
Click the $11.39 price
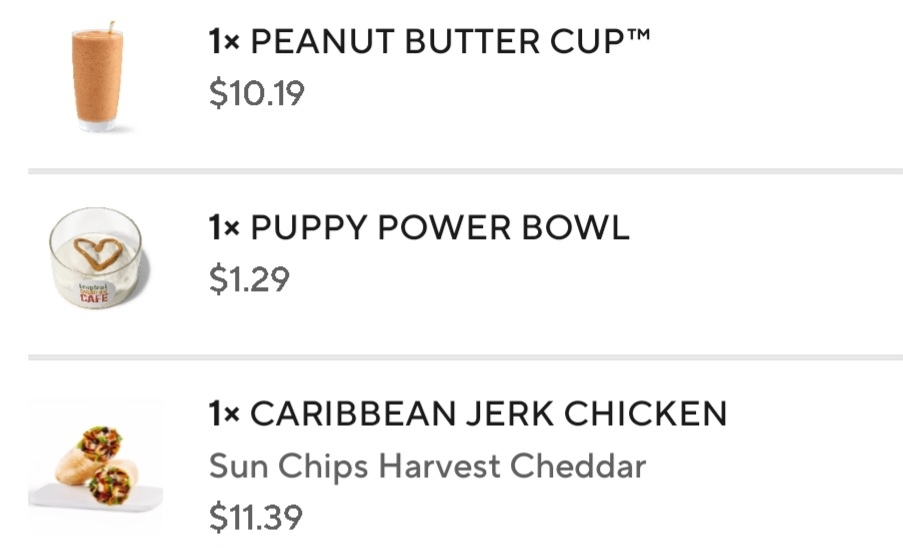click(255, 517)
